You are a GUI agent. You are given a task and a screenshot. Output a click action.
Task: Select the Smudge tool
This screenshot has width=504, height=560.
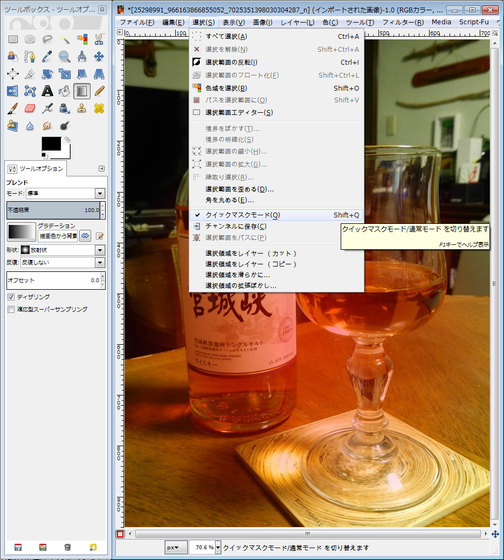click(x=47, y=126)
